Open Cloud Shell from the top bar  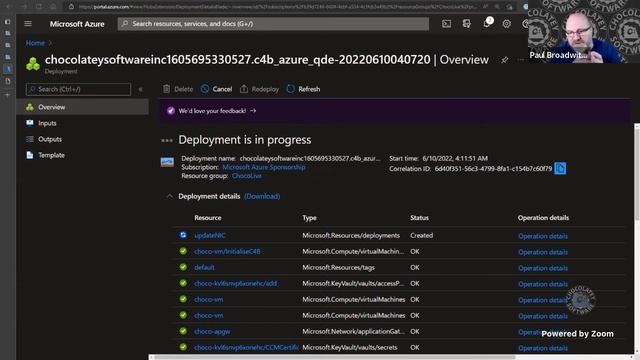click(447, 24)
